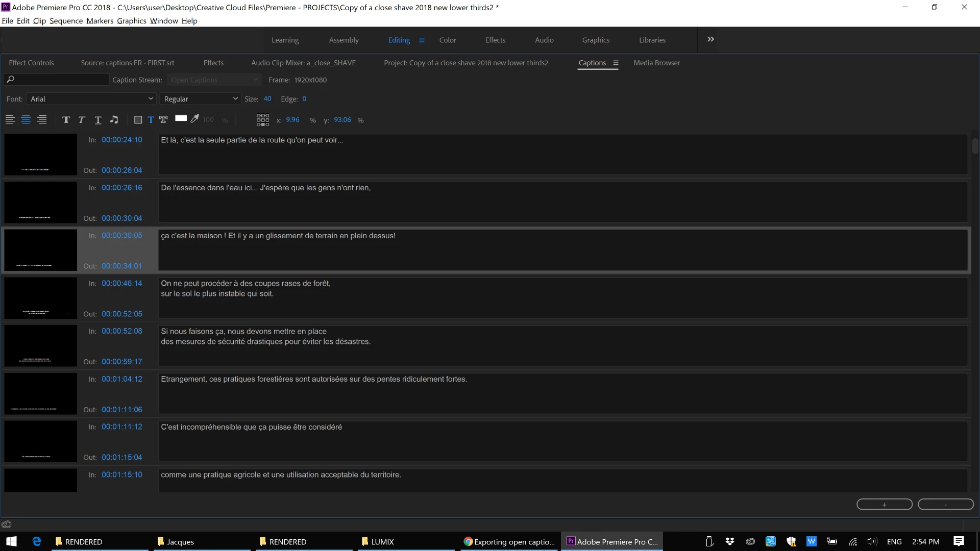Open the Arial font dropdown

pos(91,98)
